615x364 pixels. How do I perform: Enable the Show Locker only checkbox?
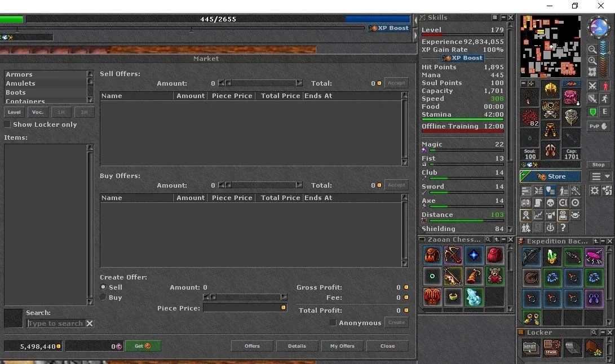[x=7, y=125]
